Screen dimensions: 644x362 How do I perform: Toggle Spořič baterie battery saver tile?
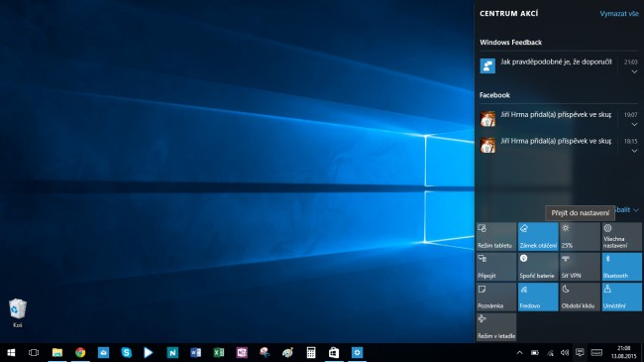(538, 267)
